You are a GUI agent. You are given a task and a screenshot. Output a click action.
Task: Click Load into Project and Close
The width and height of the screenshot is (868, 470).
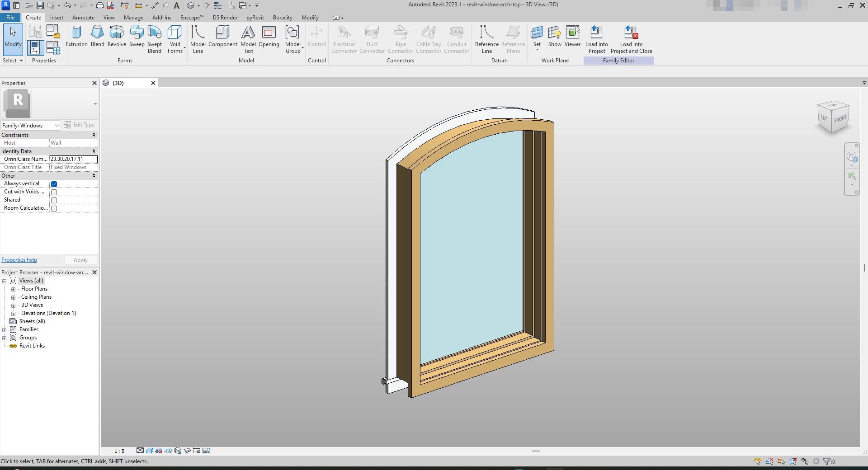631,39
